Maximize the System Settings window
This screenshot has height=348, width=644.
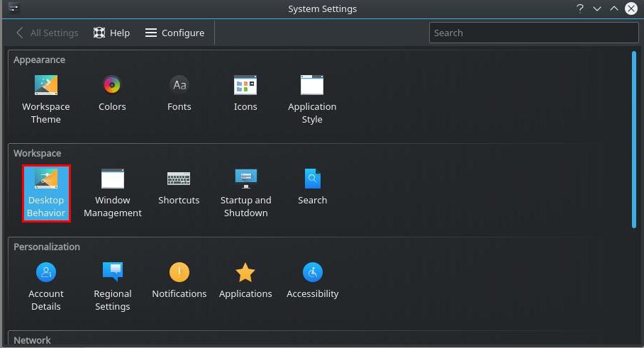pos(614,9)
